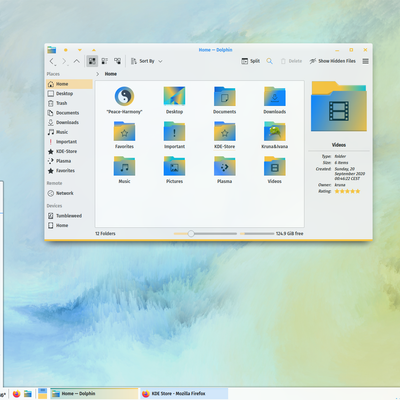Image resolution: width=400 pixels, height=400 pixels.
Task: Select Music in the Places panel
Action: pyautogui.click(x=69, y=132)
